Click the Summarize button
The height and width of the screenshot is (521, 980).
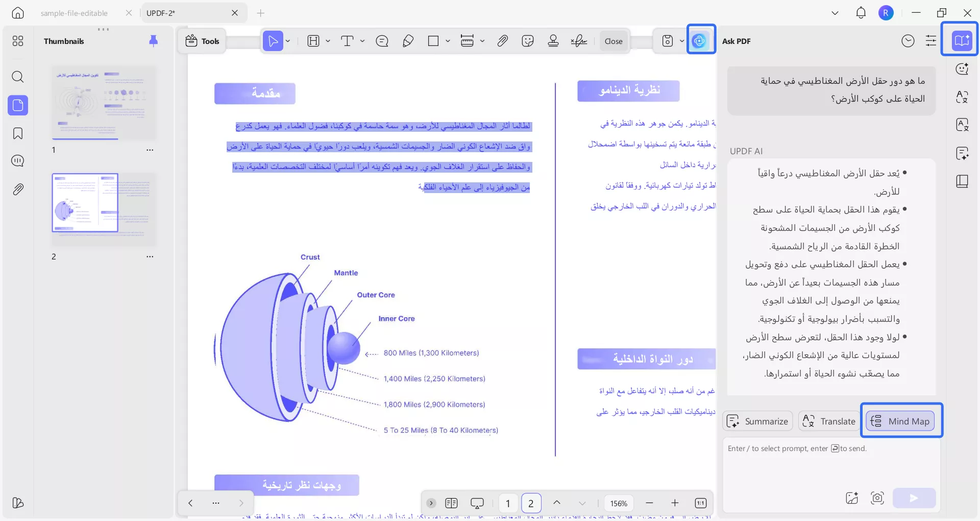(758, 421)
